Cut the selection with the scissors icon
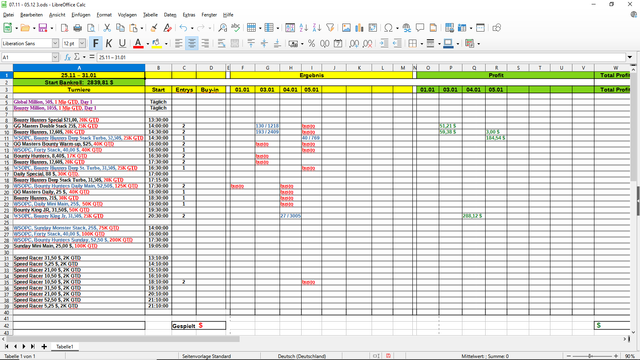This screenshot has height=360, width=640. coord(107,28)
